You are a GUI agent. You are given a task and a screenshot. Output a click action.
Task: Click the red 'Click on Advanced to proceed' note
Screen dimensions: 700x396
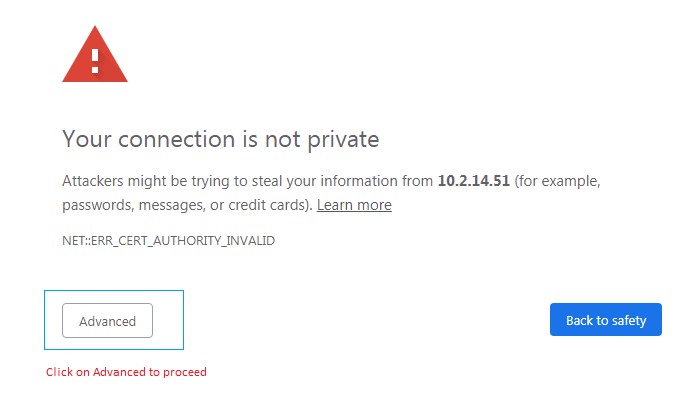click(126, 372)
